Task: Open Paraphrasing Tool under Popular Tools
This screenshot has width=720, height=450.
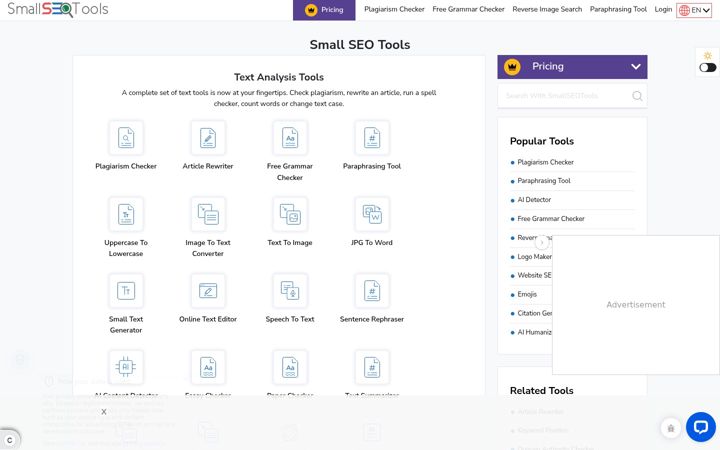Action: pyautogui.click(x=544, y=181)
